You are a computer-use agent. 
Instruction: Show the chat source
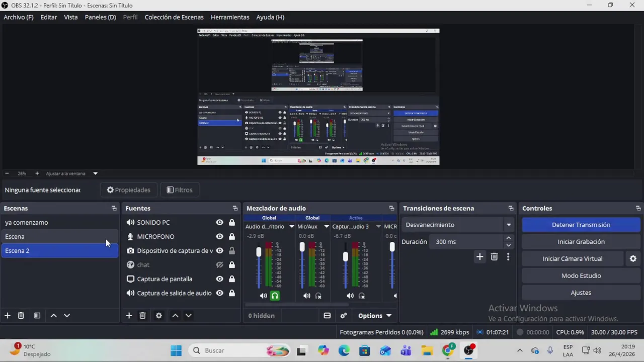click(219, 264)
